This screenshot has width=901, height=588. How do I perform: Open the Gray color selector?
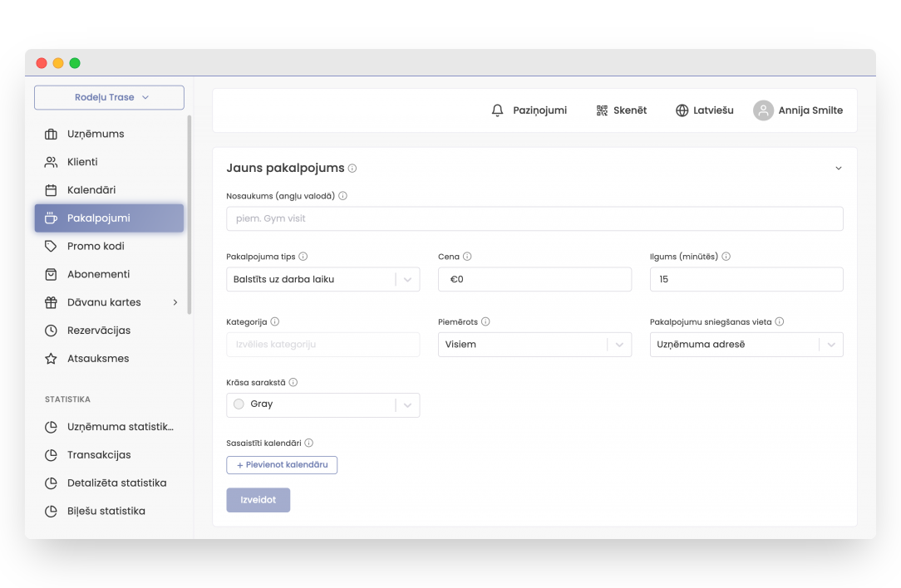(x=322, y=404)
